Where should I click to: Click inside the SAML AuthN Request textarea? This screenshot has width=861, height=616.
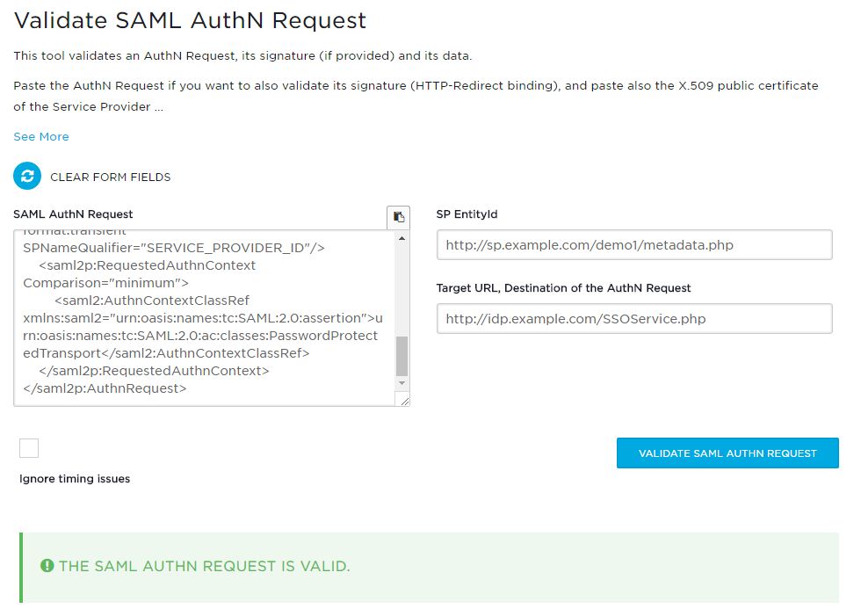[204, 318]
